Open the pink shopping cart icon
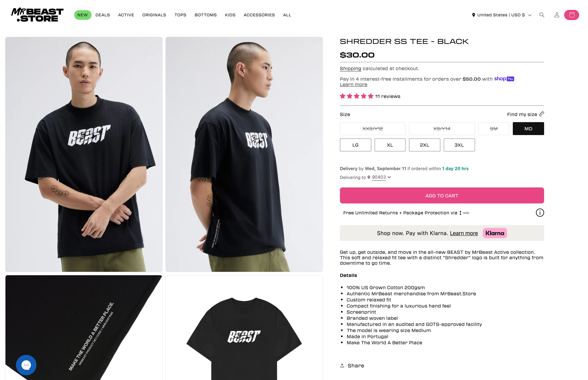 click(571, 15)
